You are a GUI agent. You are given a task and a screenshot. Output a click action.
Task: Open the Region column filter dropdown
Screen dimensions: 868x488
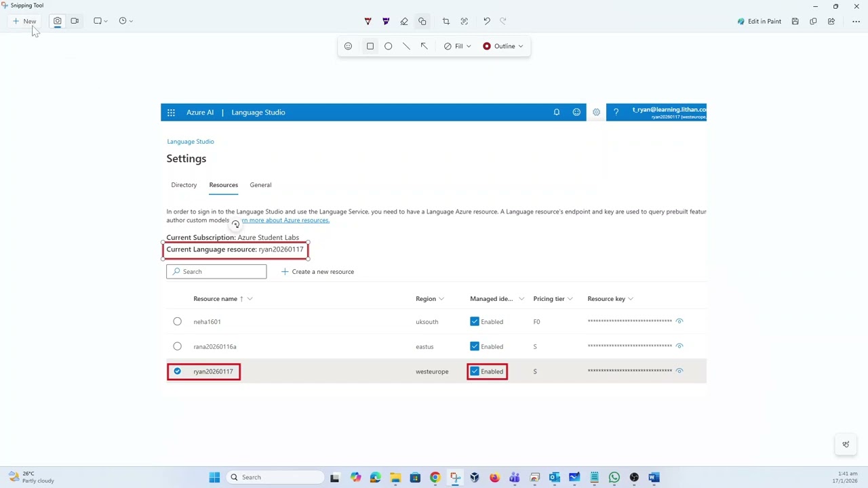tap(441, 299)
